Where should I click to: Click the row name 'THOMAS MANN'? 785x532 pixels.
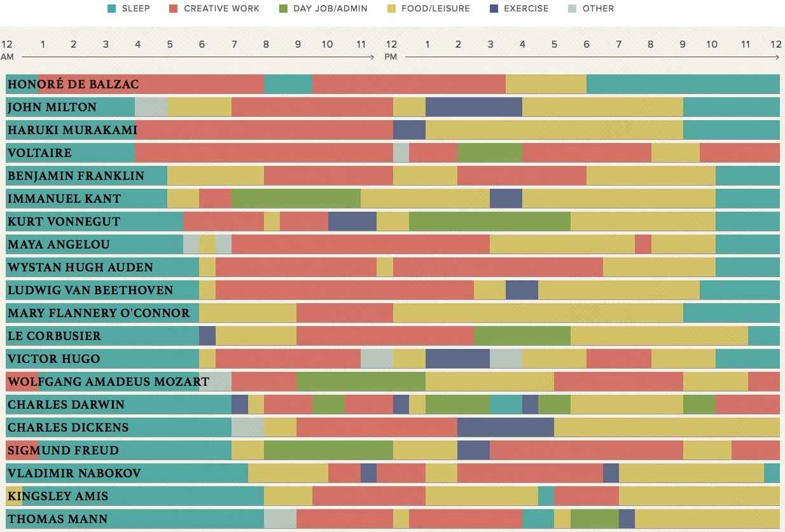point(57,519)
